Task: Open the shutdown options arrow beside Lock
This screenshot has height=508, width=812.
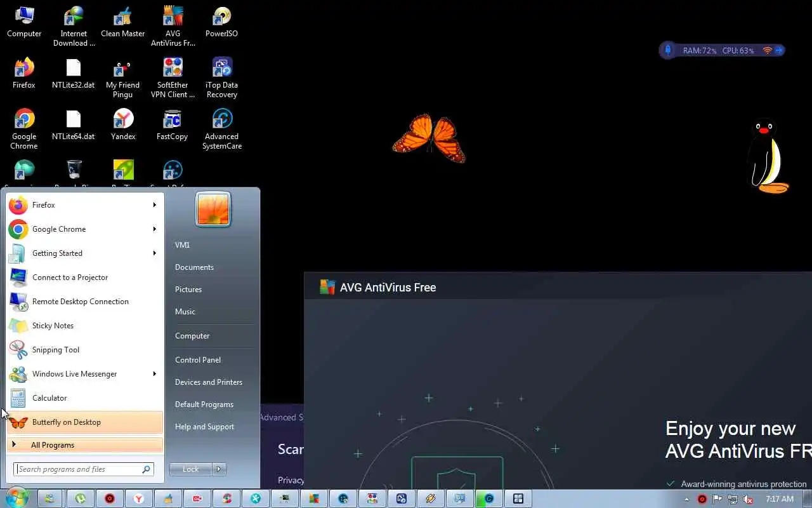Action: coord(219,469)
